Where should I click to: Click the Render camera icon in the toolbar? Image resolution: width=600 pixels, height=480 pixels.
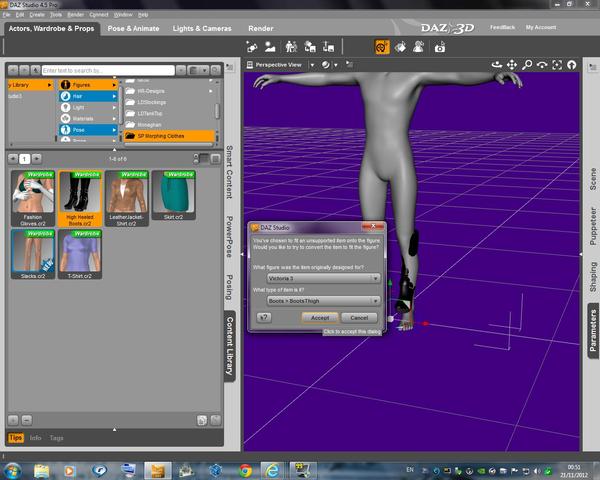440,47
